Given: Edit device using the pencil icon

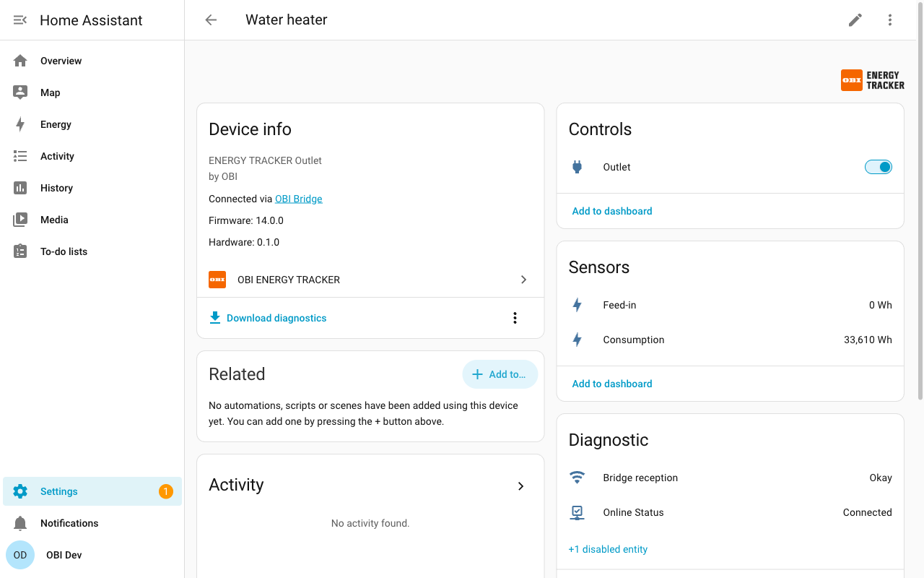Looking at the screenshot, I should pyautogui.click(x=855, y=20).
